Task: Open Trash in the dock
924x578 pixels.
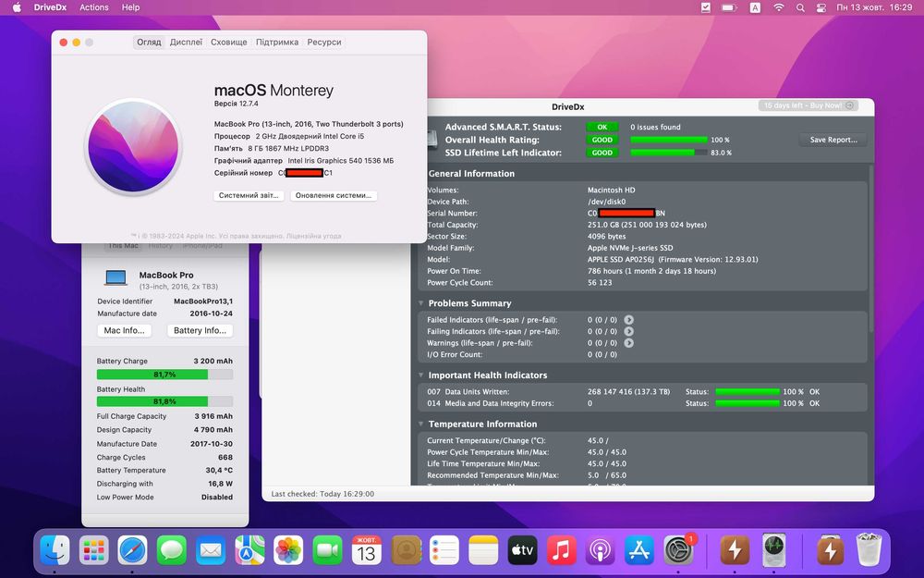Action: coord(869,549)
